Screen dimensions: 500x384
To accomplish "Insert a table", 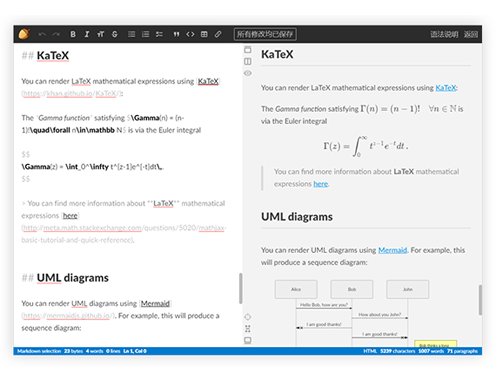I will coord(204,34).
